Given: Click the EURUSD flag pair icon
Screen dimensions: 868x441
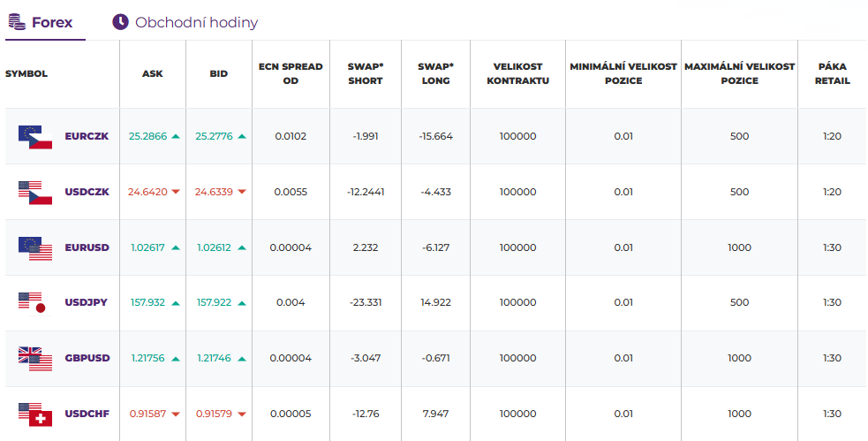Looking at the screenshot, I should 35,247.
